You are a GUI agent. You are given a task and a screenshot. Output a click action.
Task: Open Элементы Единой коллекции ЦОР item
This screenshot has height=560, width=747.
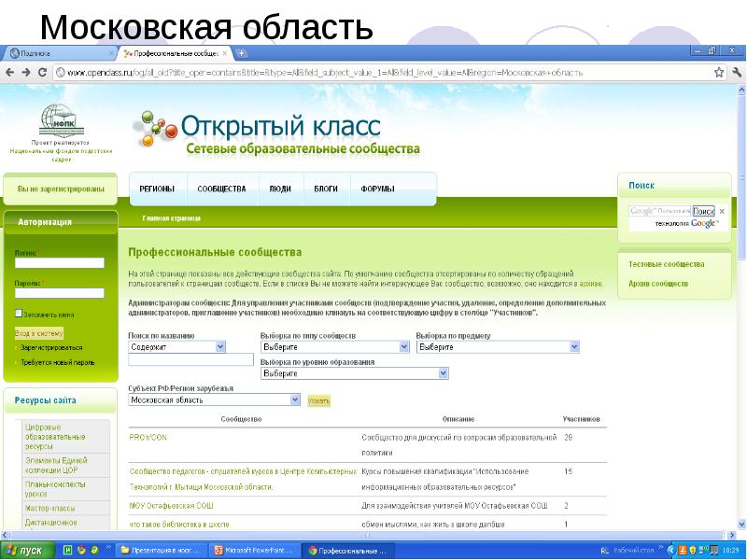coord(56,465)
